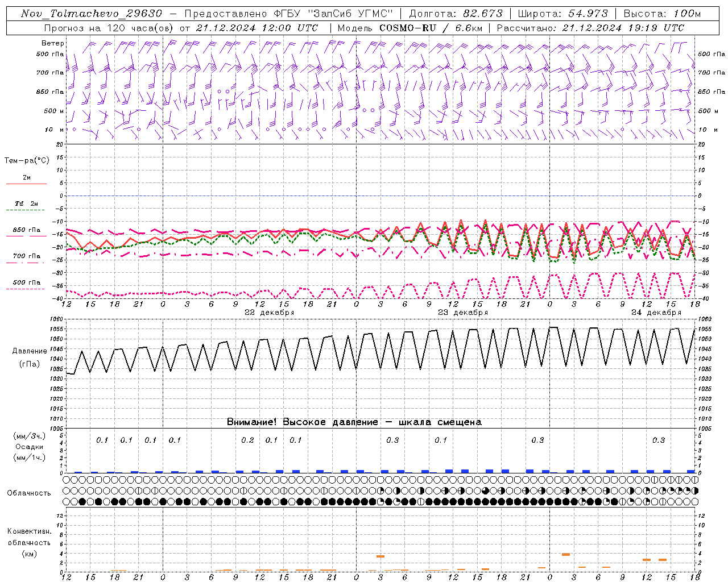Click the Конвективн. облачность (км) label
The width and height of the screenshot is (728, 582).
(x=29, y=542)
